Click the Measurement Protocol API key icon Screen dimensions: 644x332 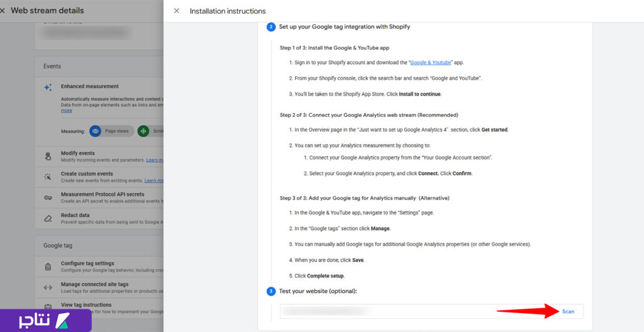tap(48, 197)
